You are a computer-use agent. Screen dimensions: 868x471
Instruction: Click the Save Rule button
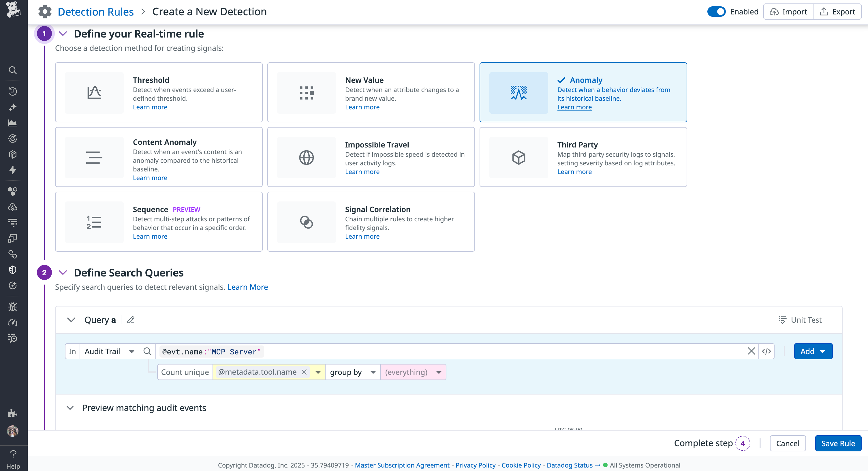pos(838,443)
